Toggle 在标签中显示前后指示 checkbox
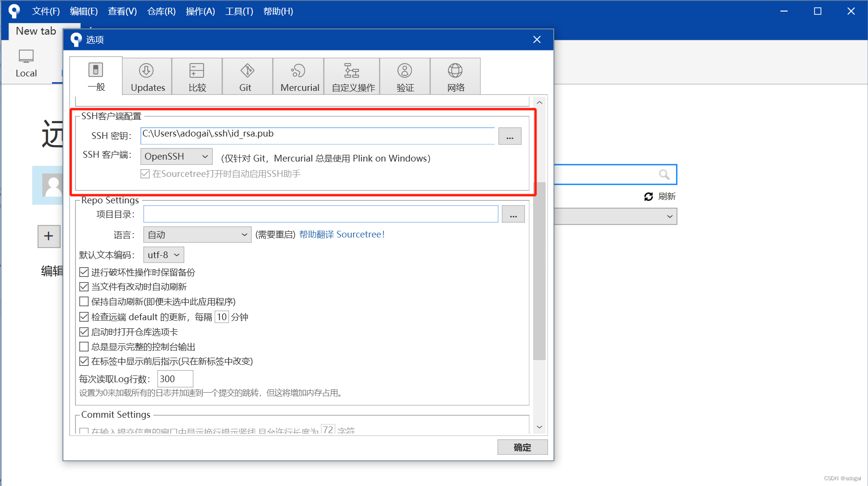This screenshot has width=868, height=486. pyautogui.click(x=84, y=361)
